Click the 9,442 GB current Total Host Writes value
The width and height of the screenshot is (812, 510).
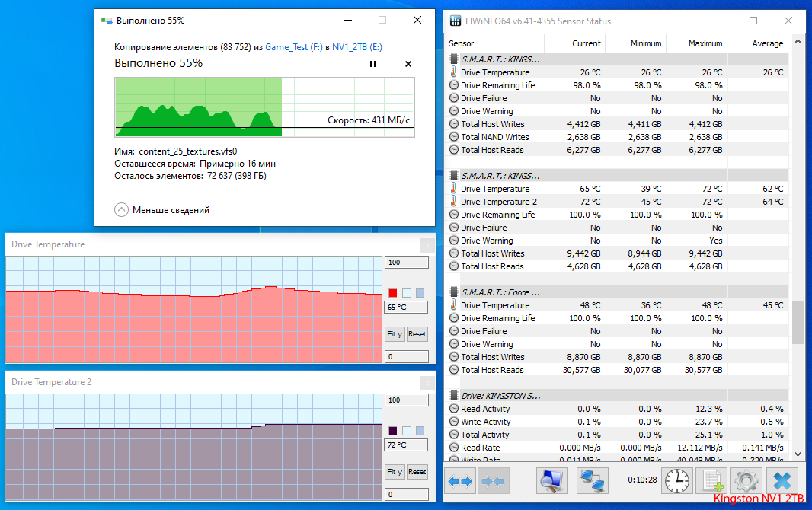(x=583, y=253)
